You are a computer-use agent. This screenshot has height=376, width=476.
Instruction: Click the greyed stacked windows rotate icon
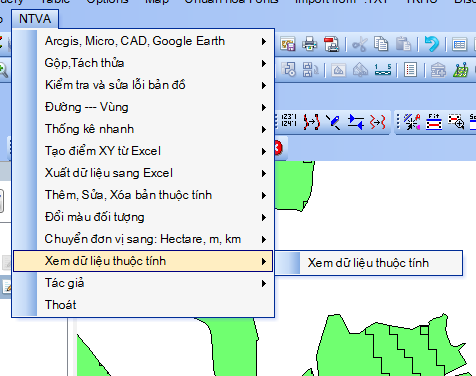310,70
